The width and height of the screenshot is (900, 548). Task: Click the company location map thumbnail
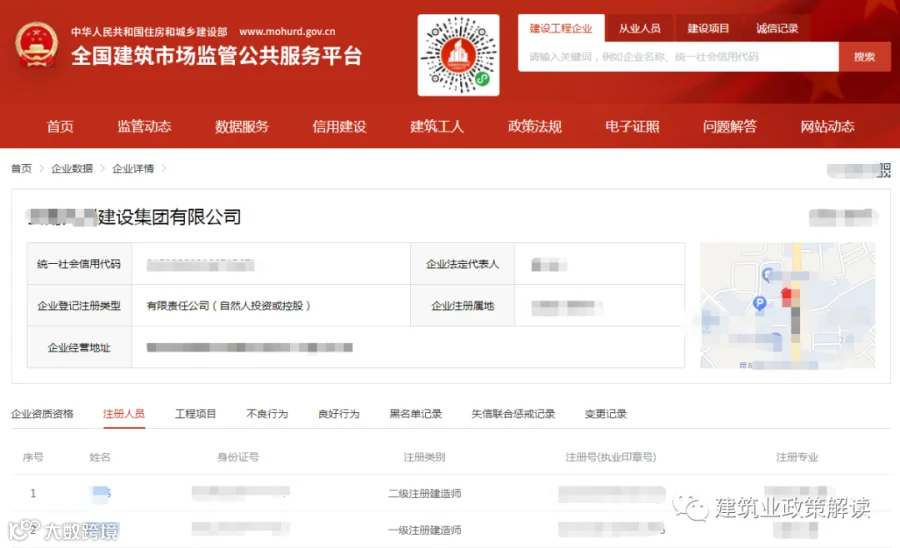[788, 305]
